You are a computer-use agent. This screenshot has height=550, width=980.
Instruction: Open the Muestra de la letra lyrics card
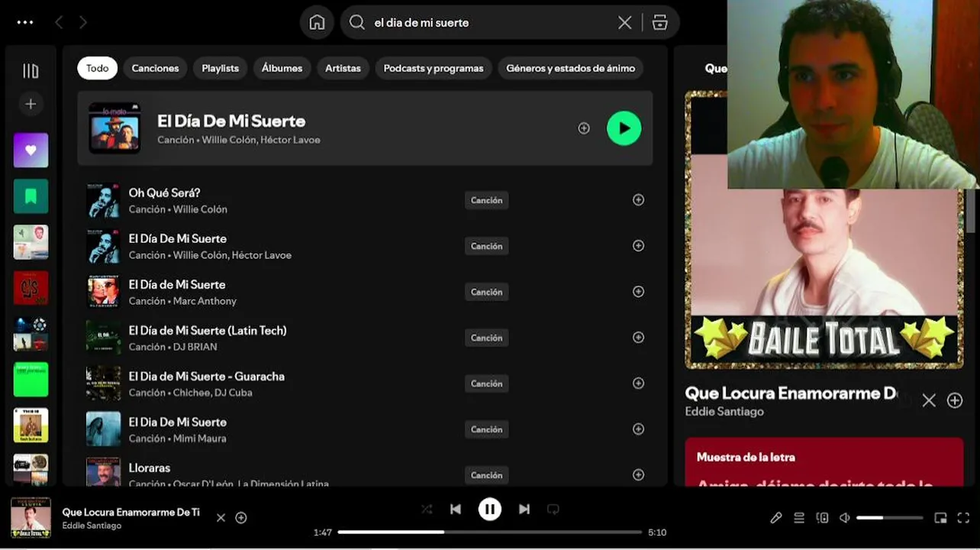pyautogui.click(x=824, y=462)
